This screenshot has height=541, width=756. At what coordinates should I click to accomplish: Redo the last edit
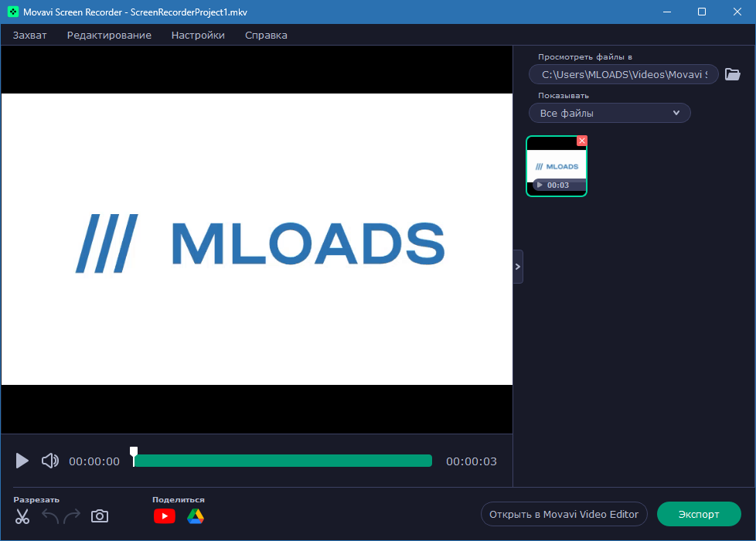72,516
